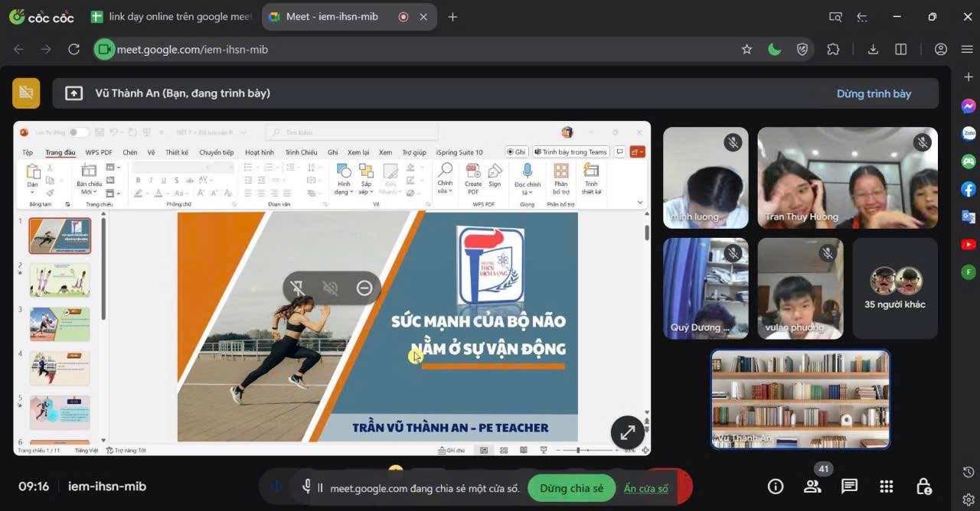Expand the shared presentation to fullscreen
This screenshot has height=511, width=980.
627,432
